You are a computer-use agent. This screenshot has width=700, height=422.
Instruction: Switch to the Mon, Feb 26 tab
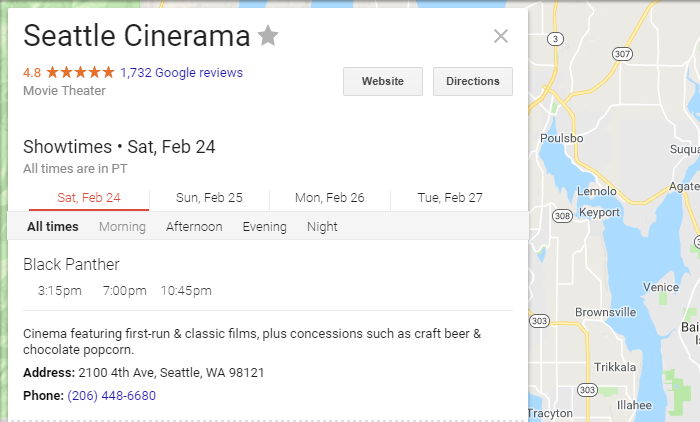(x=329, y=197)
